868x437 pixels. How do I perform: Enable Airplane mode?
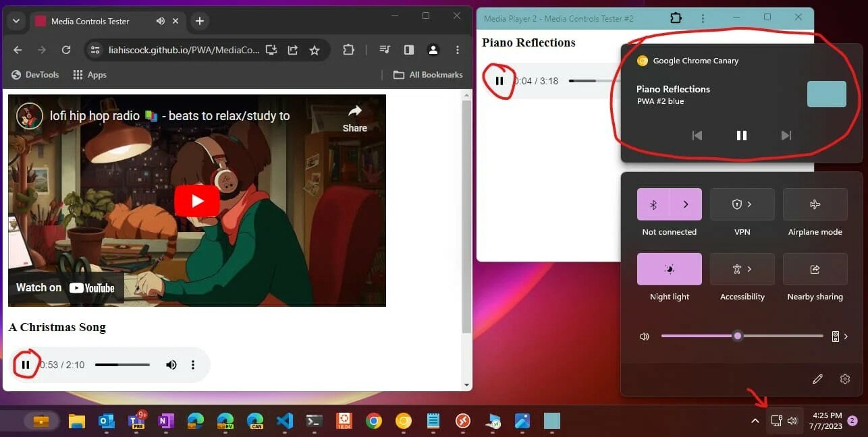point(815,204)
